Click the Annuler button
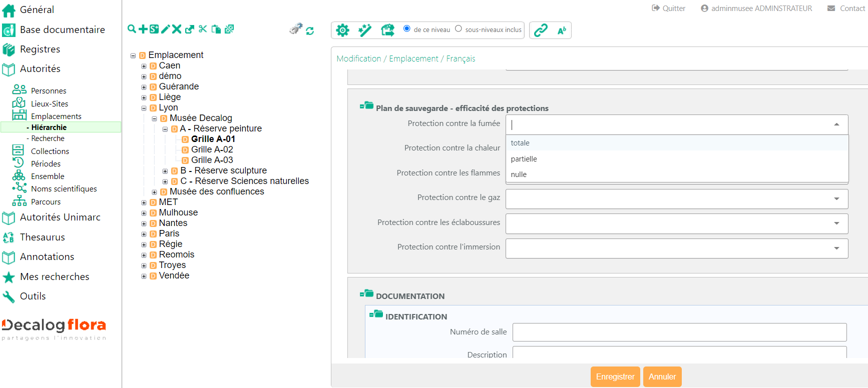The image size is (868, 388). (662, 376)
